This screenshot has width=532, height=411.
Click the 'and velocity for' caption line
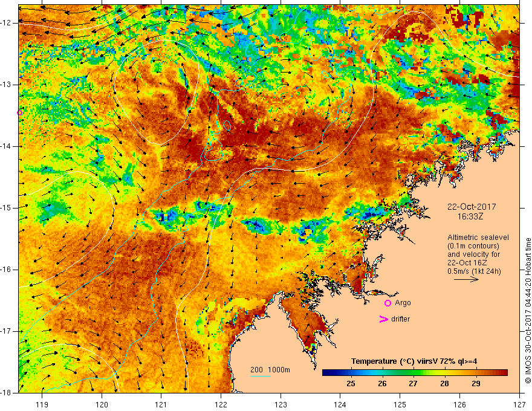coord(473,254)
